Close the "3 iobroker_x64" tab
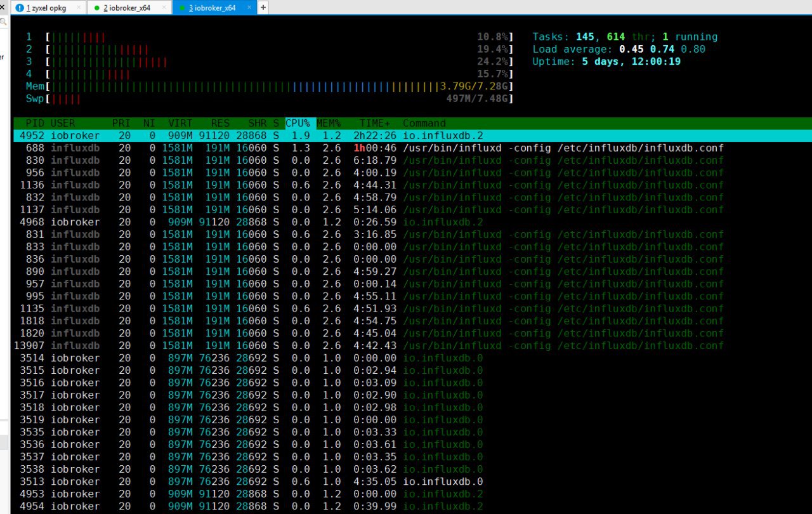 (x=249, y=8)
